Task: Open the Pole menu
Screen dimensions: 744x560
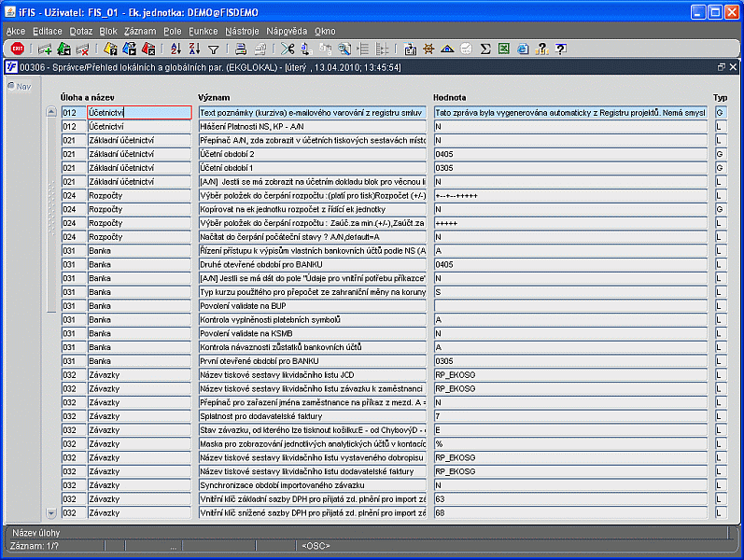Action: (173, 32)
